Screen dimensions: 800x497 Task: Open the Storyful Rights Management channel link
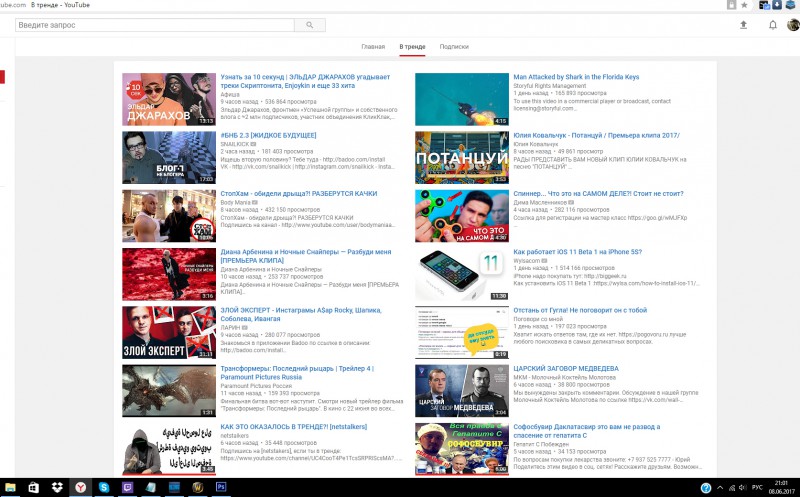point(549,86)
